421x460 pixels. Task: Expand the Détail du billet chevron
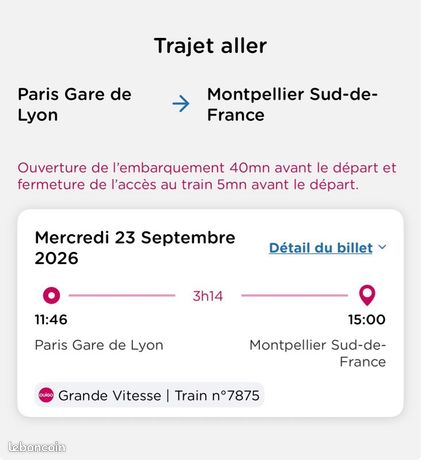382,247
